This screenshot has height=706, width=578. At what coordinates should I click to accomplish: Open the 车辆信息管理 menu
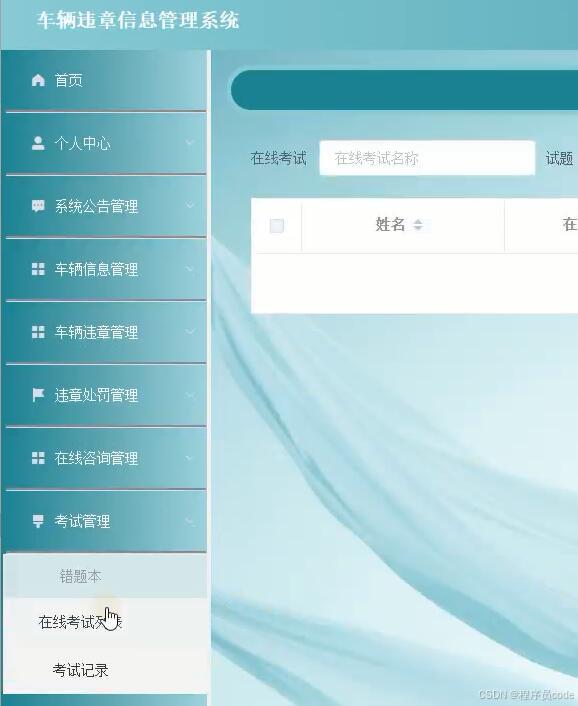106,269
